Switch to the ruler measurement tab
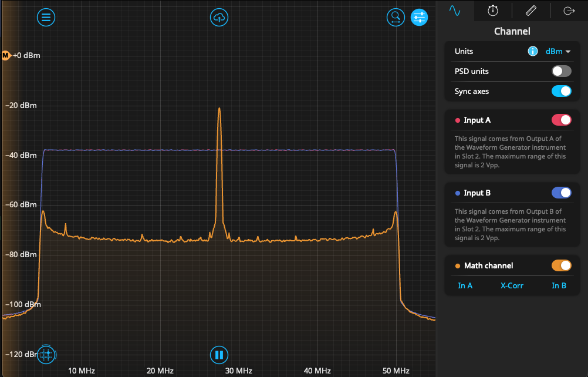 (530, 11)
